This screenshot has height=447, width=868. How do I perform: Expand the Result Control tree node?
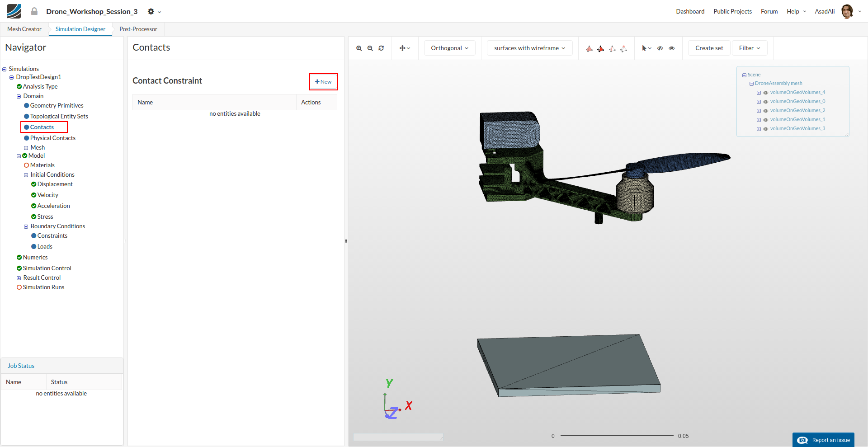19,278
